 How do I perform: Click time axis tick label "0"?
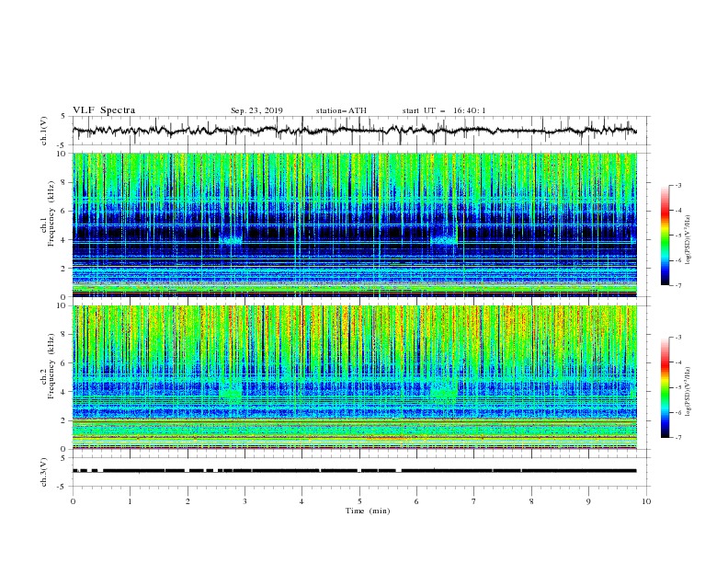73,501
